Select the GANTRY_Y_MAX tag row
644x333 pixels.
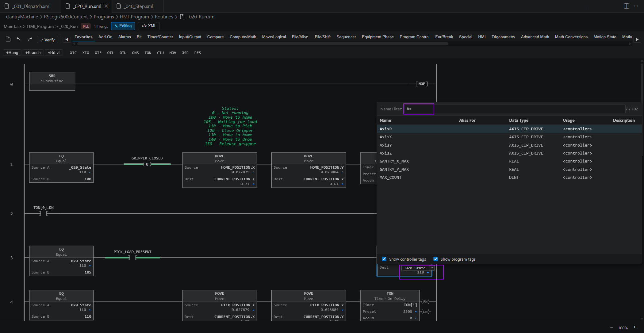(509, 169)
